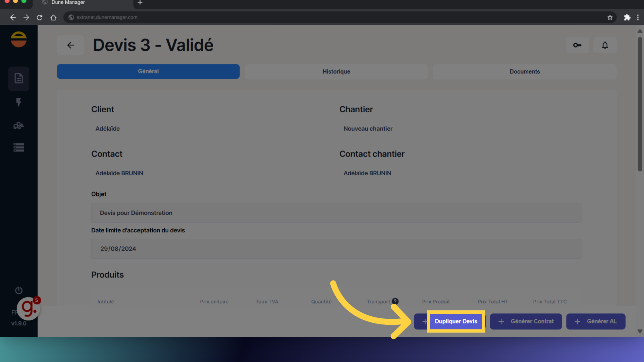The width and height of the screenshot is (644, 362).
Task: Open the machinery vehicle sidebar icon
Action: pos(19,126)
